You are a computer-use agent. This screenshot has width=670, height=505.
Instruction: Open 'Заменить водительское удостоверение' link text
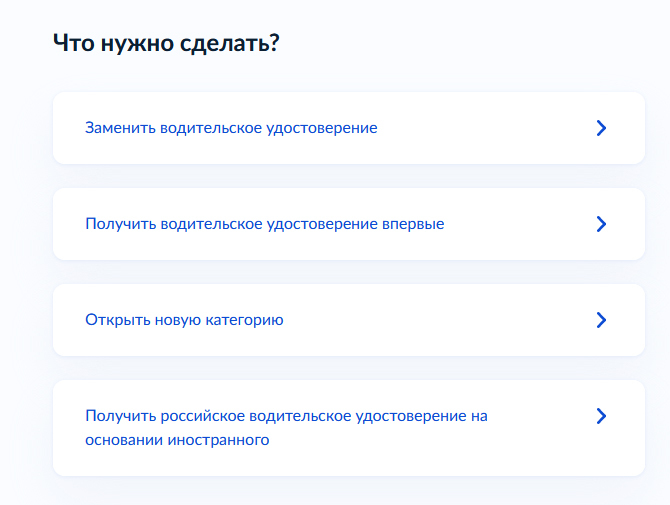[x=231, y=128]
